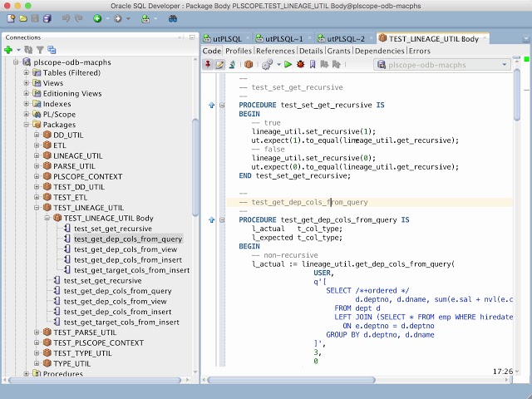Open the Details sub-tab
The image size is (532, 399).
[x=311, y=51]
